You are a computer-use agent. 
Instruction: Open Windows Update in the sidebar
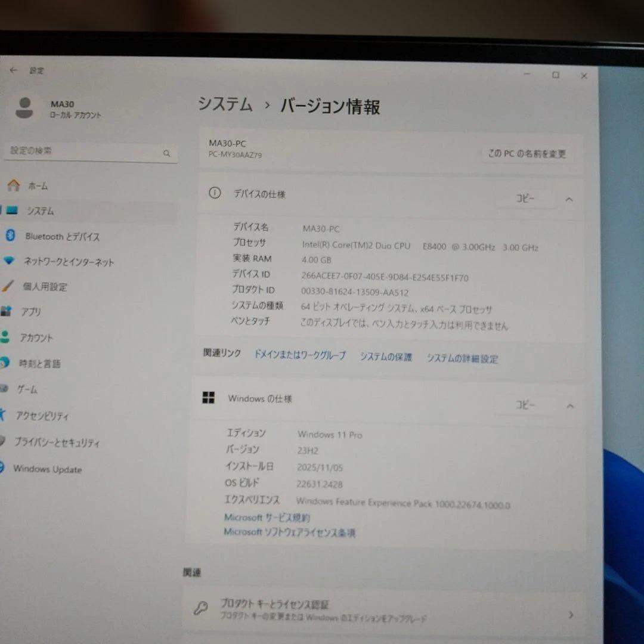pos(48,469)
